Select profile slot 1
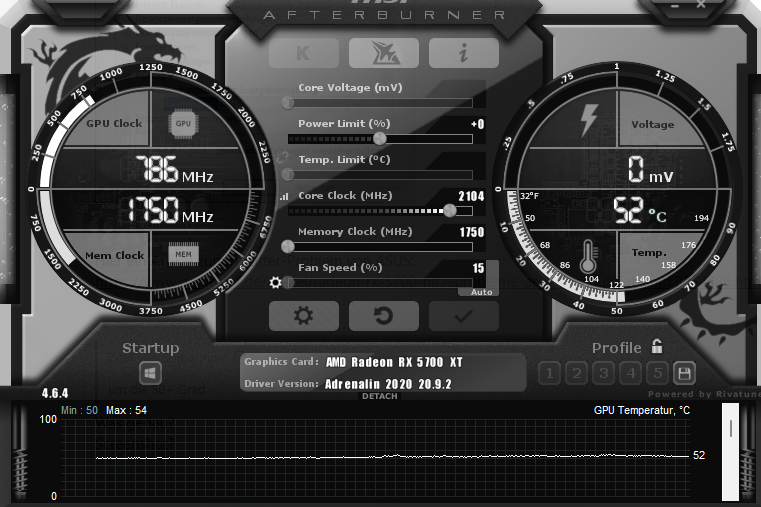Viewport: 761px width, 507px height. point(549,373)
